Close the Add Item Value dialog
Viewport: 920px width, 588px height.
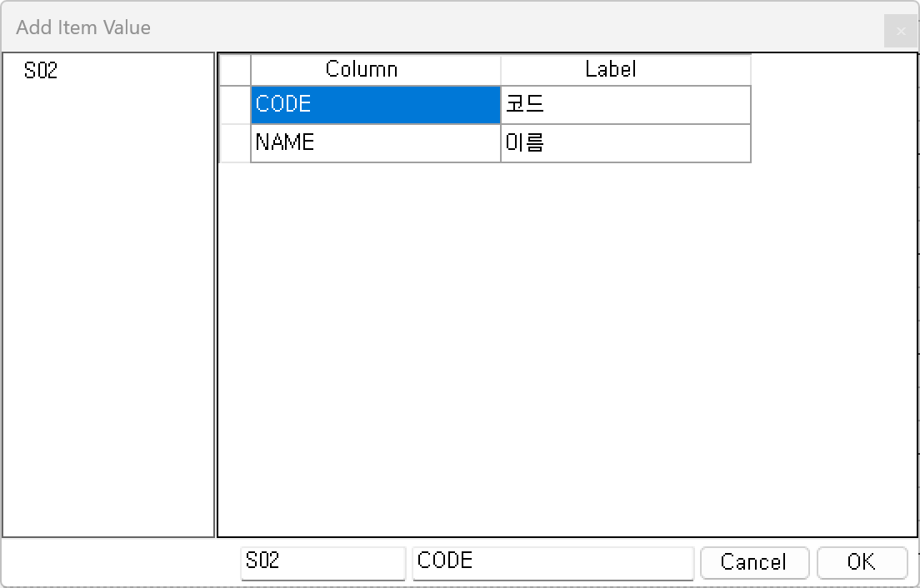coord(900,32)
